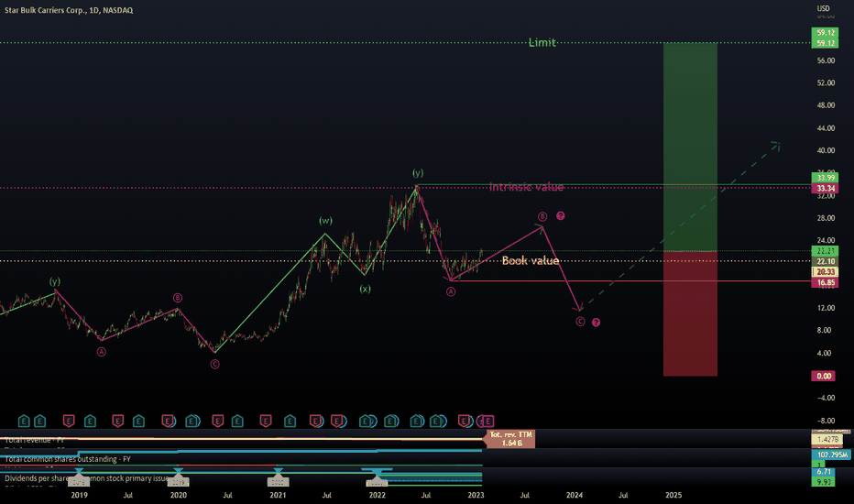Click the 6.71 blue value tag
This screenshot has width=854, height=504.
(823, 471)
